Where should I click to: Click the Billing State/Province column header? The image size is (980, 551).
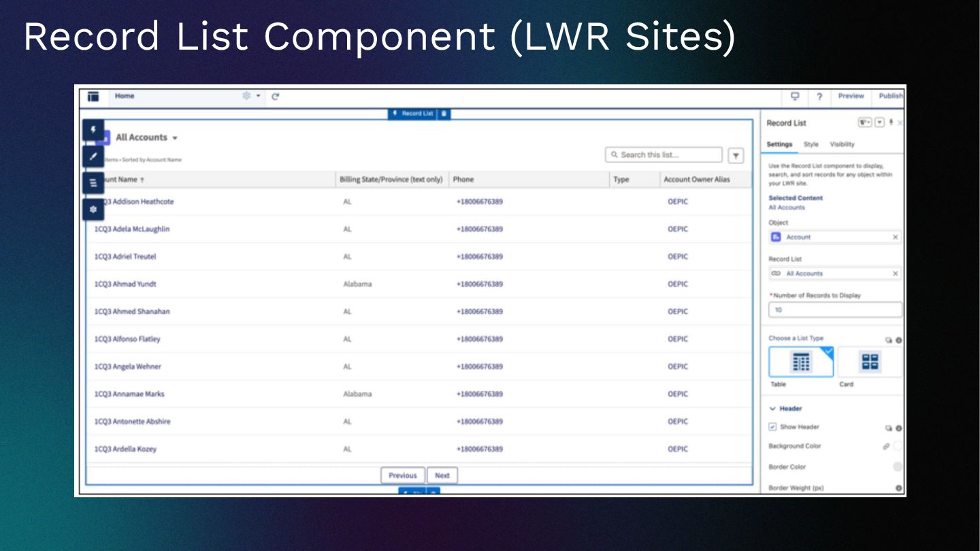coord(391,180)
